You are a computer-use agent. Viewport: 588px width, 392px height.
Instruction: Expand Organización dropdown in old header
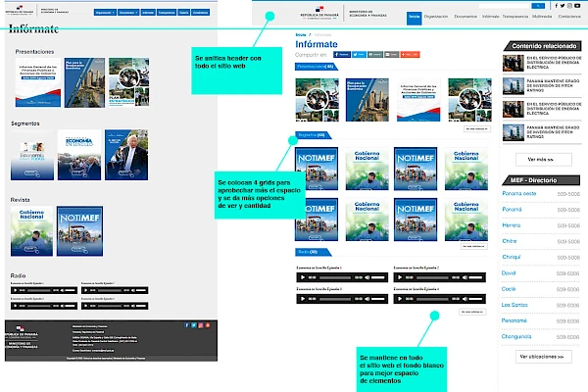tap(105, 13)
